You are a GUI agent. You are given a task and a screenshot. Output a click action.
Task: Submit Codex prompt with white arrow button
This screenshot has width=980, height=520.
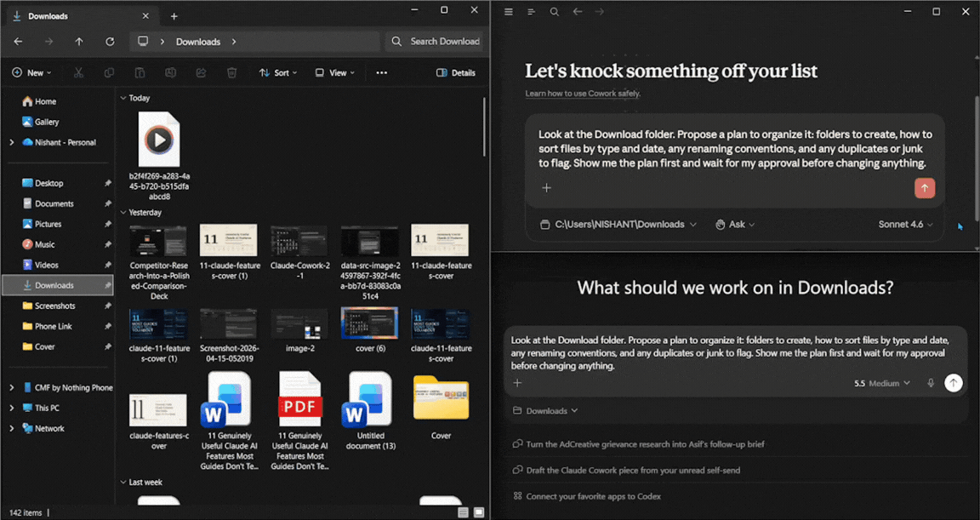(x=953, y=383)
